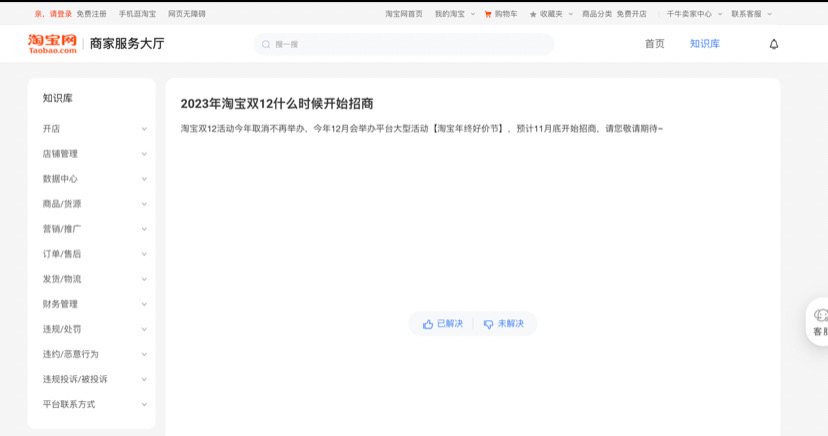This screenshot has height=436, width=828.
Task: Click the Taobao logo
Action: click(x=52, y=44)
